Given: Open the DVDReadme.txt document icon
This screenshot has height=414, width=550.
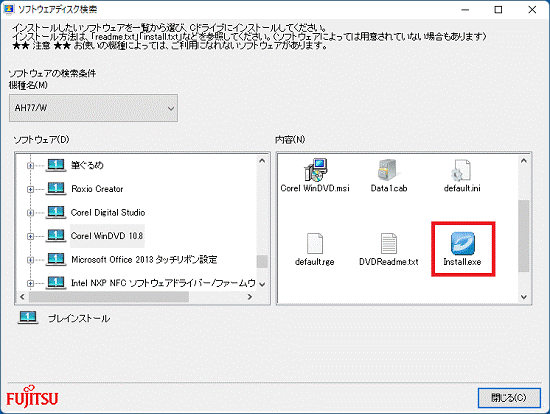Looking at the screenshot, I should click(x=389, y=243).
